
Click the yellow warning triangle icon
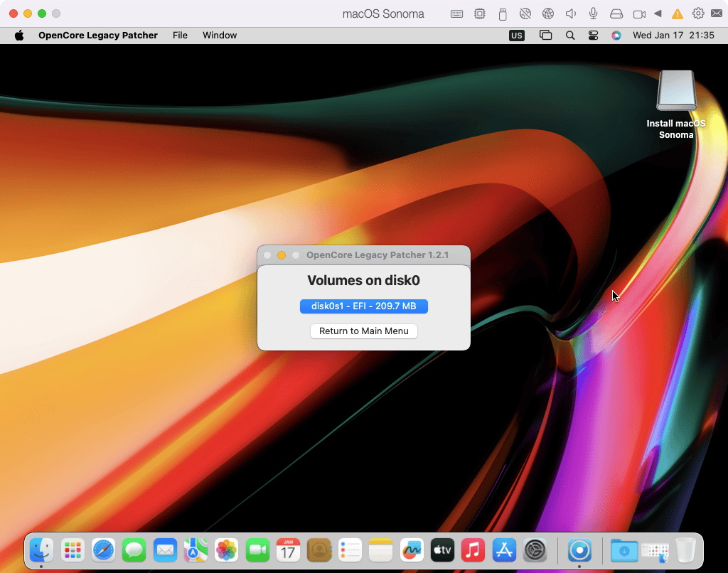pos(677,14)
